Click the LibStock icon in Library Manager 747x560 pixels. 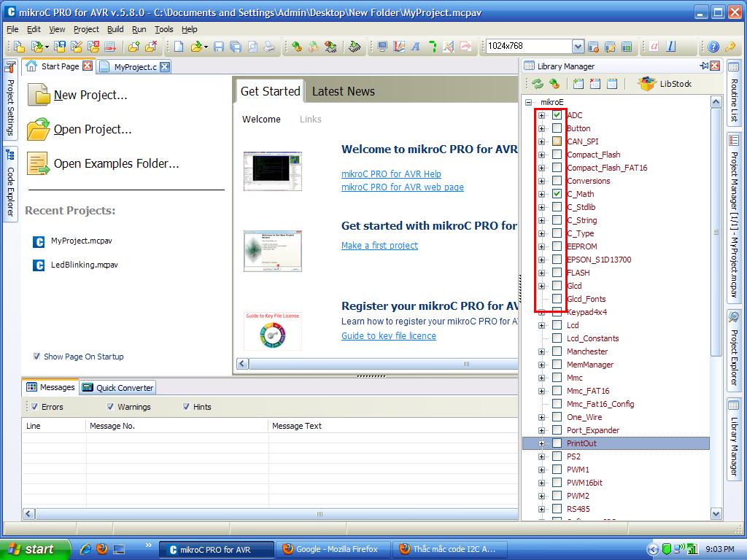647,84
